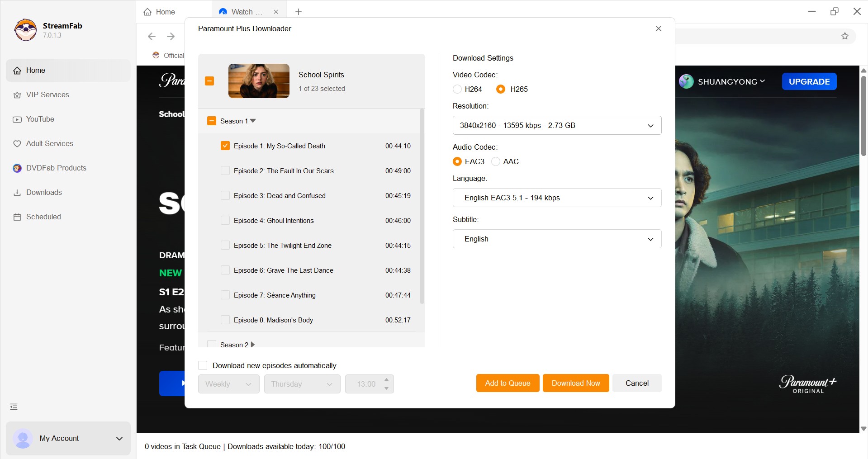Select the H264 video codec

click(457, 89)
